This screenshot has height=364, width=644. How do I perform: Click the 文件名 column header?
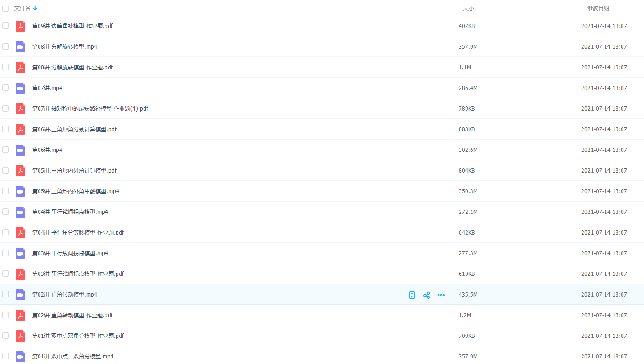tap(22, 8)
